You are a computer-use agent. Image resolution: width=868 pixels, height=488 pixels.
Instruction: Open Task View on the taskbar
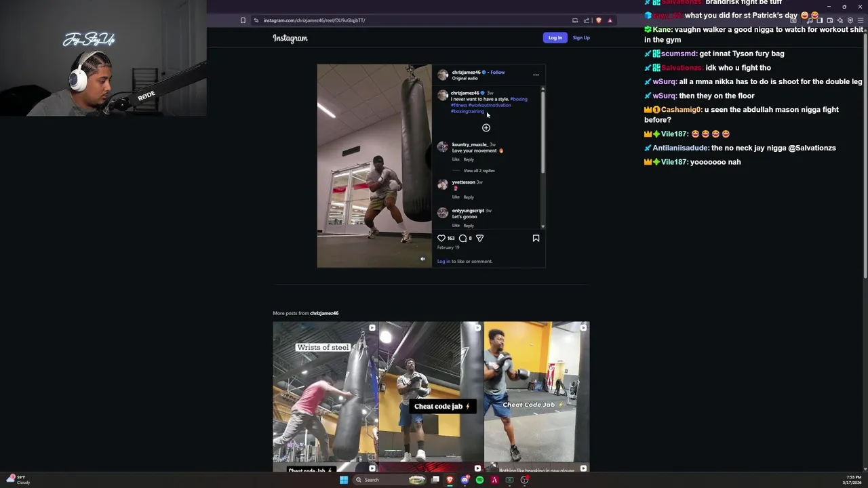click(x=435, y=480)
